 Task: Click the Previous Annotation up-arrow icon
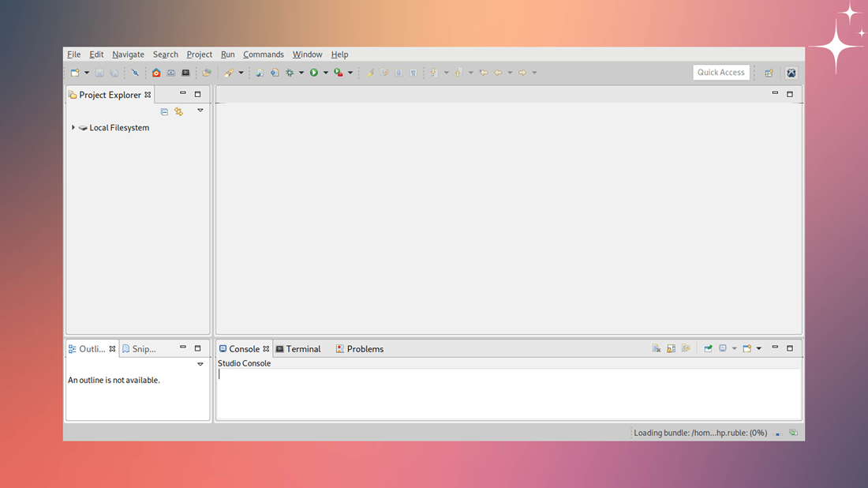pos(458,73)
